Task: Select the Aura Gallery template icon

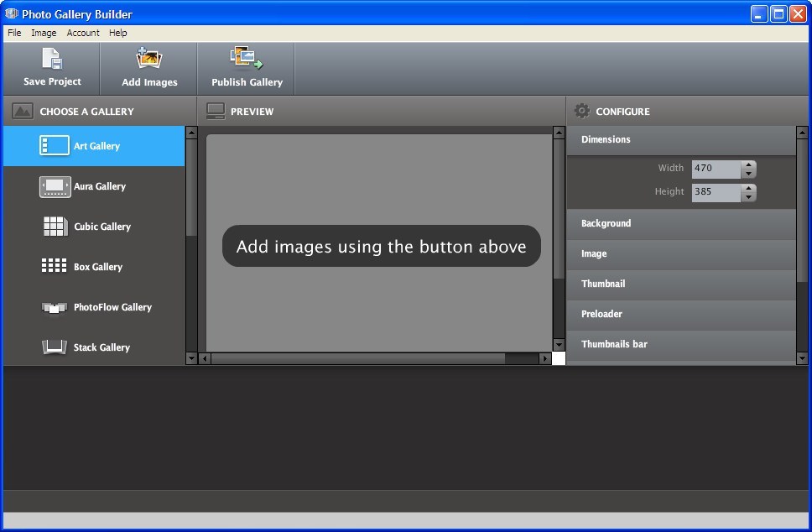Action: point(54,186)
